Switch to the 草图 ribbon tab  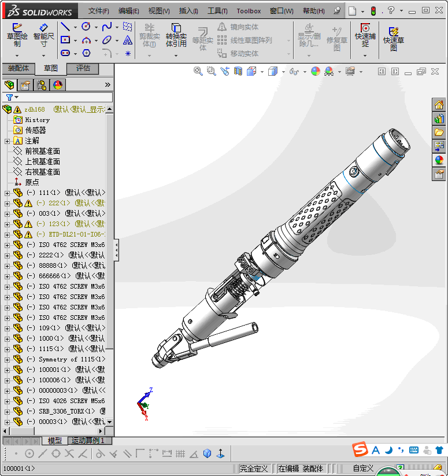(51, 68)
